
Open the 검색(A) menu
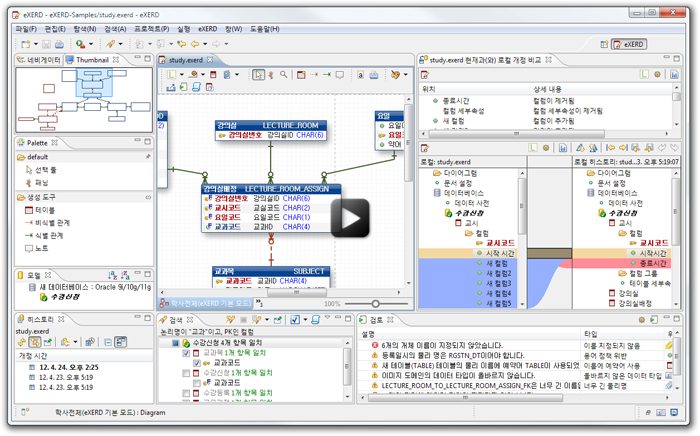pos(115,29)
